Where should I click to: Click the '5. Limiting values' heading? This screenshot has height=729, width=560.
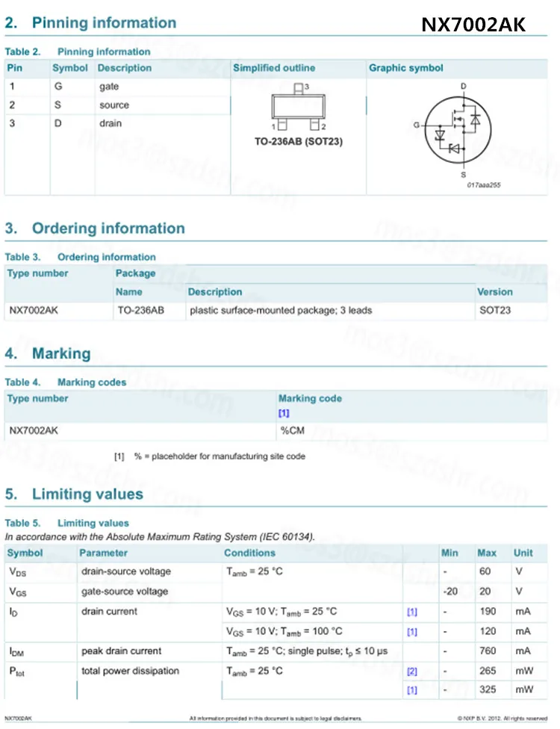click(74, 494)
